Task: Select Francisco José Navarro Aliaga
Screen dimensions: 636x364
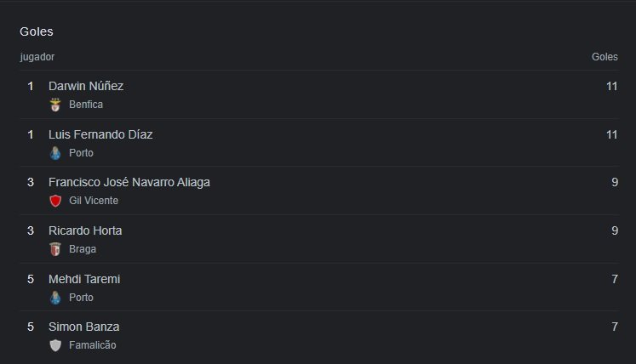Action: click(x=129, y=182)
